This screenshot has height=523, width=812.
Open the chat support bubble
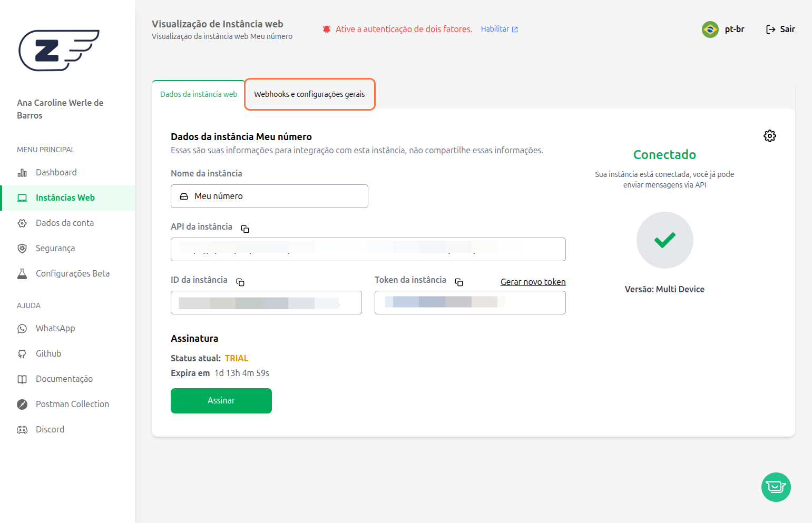pos(776,487)
